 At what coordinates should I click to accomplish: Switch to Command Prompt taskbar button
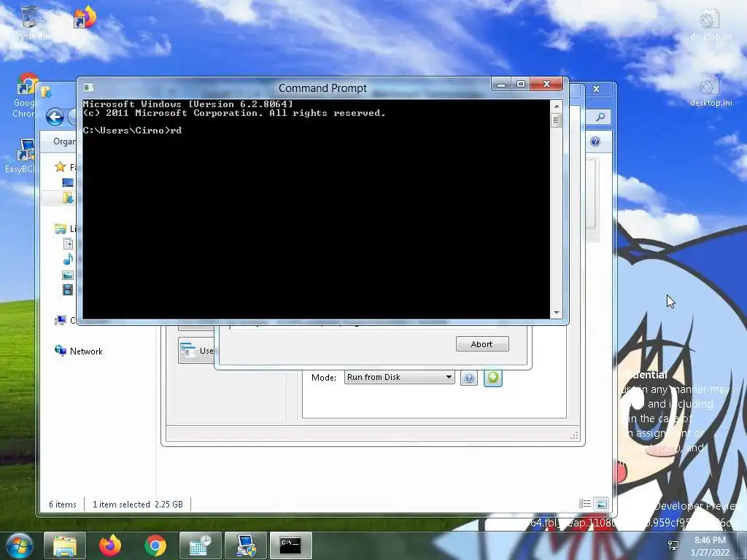click(290, 545)
